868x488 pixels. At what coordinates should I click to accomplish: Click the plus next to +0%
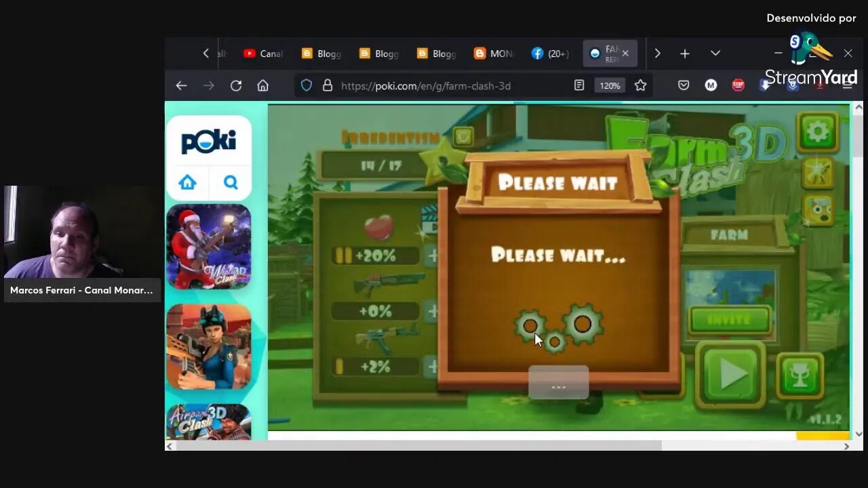pos(432,311)
